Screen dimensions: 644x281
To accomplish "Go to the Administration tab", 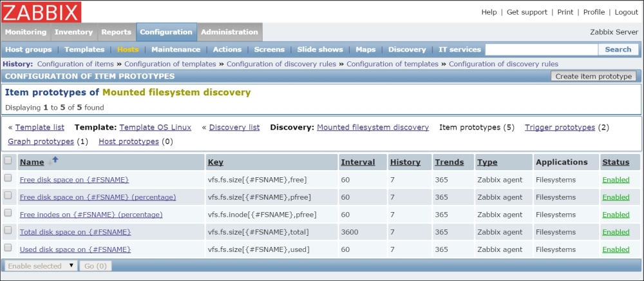I will (229, 32).
